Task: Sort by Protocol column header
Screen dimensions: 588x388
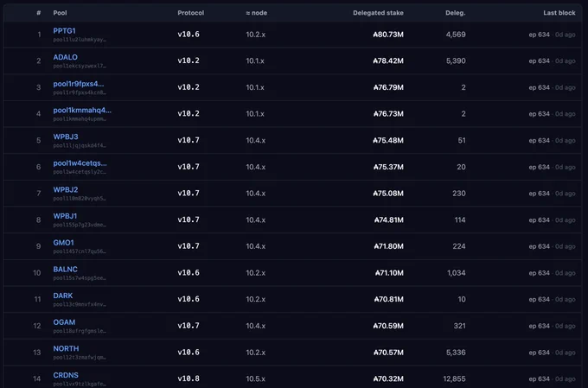Action: tap(191, 13)
